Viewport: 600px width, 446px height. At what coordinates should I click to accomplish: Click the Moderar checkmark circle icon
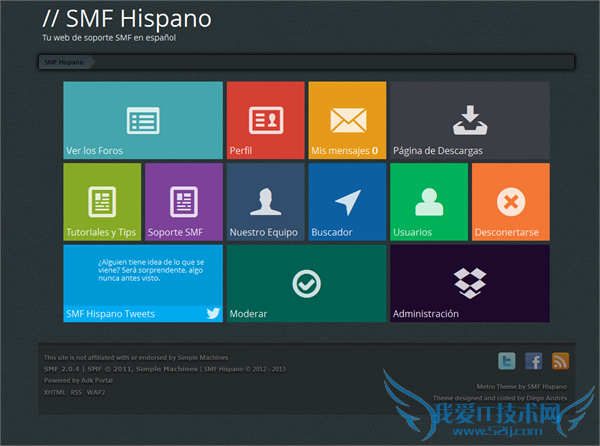click(307, 284)
